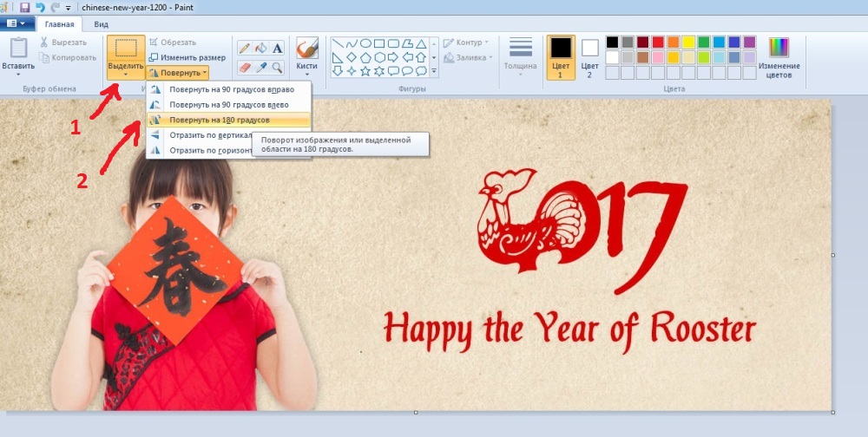Screen dimensions: 868x437
Task: Pick the yellow color swatch
Action: click(688, 42)
